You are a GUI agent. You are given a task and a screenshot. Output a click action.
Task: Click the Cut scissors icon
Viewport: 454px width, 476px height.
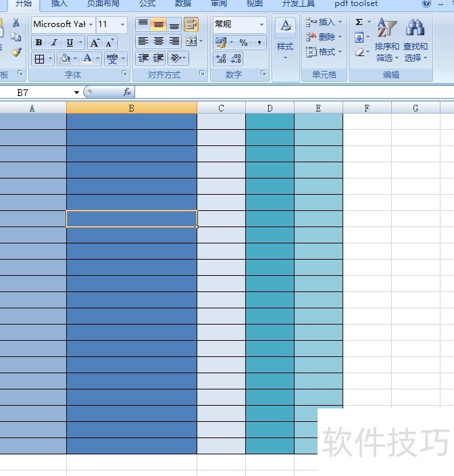click(16, 23)
